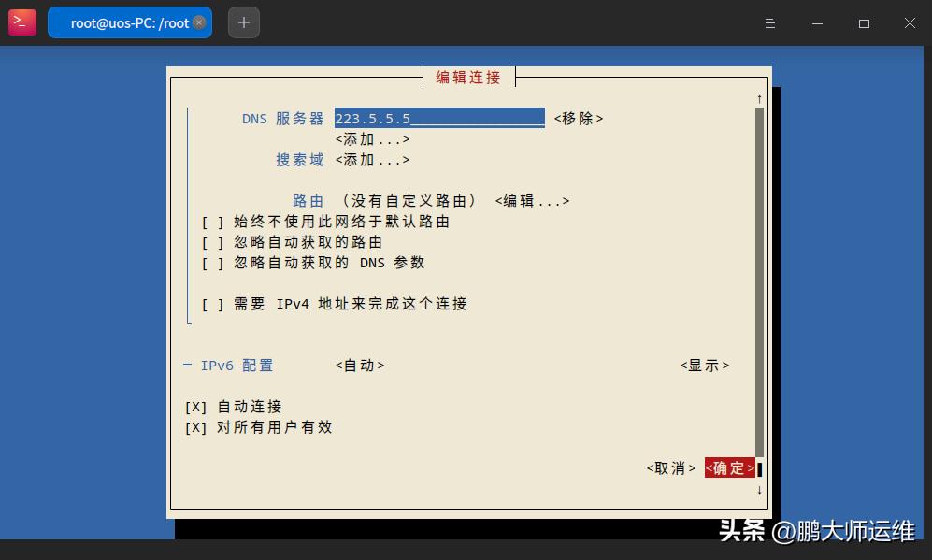Select the root@uos-PC: /root tab
This screenshot has height=560, width=932.
pyautogui.click(x=129, y=22)
